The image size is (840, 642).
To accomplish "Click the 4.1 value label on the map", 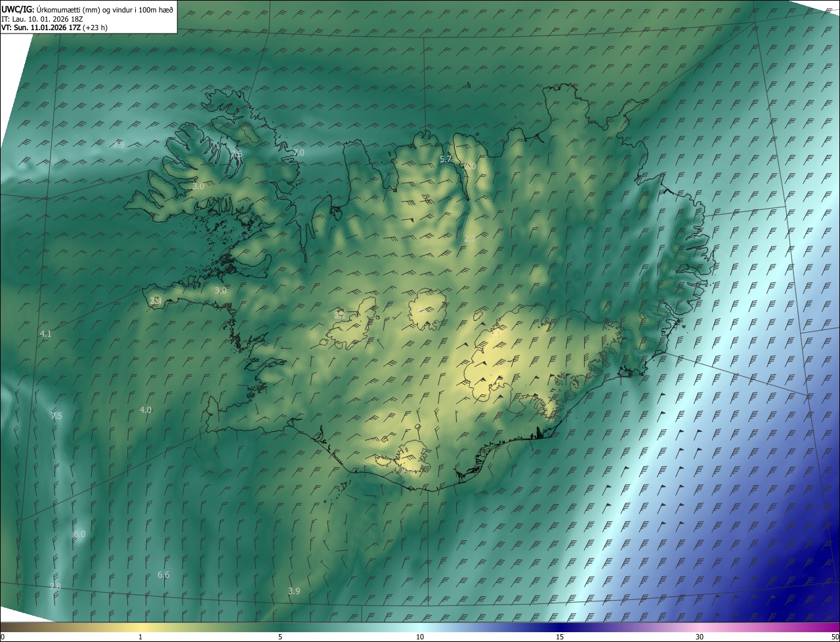I will [45, 334].
